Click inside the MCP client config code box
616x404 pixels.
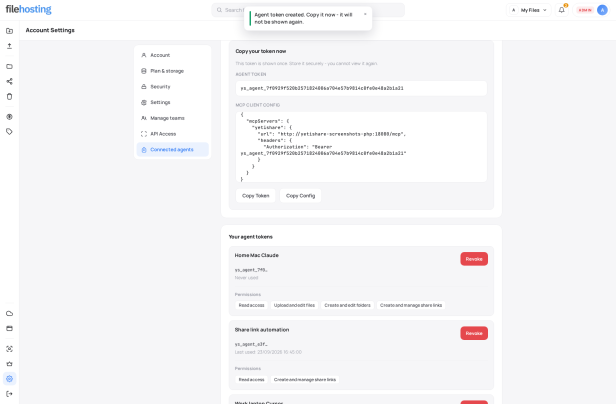(x=361, y=147)
